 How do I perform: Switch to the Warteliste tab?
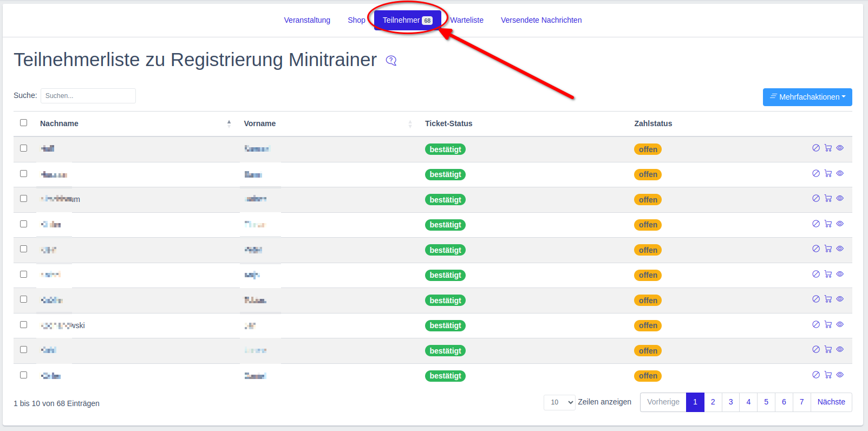(x=466, y=20)
